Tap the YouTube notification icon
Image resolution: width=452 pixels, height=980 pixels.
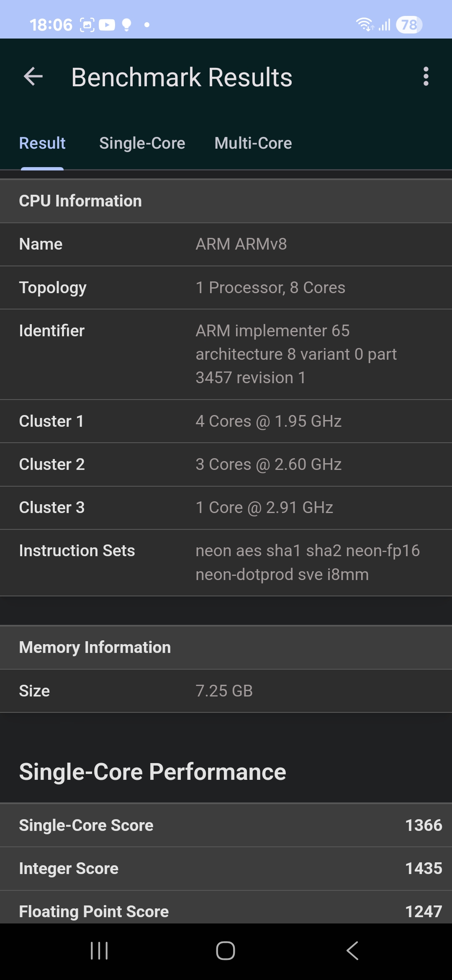107,25
